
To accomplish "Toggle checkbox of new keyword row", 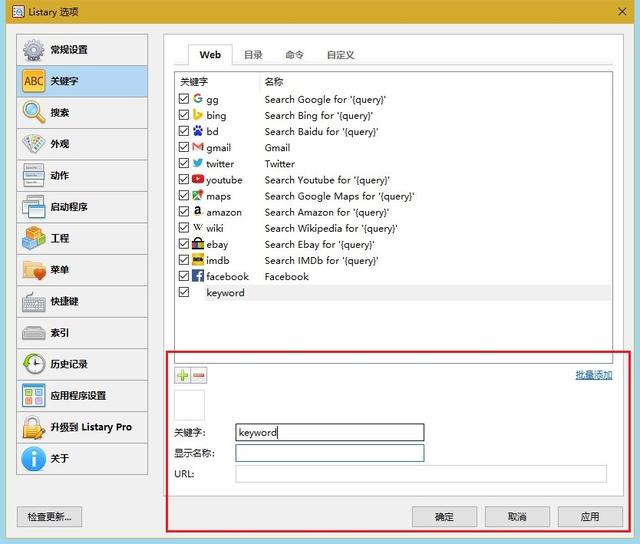I will (x=184, y=292).
